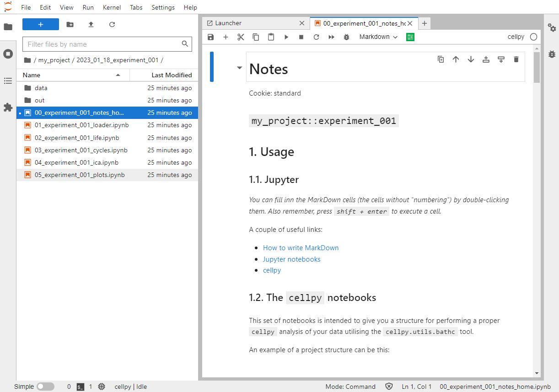The image size is (559, 392).
Task: Cut the selected cell with scissors icon
Action: [x=241, y=37]
